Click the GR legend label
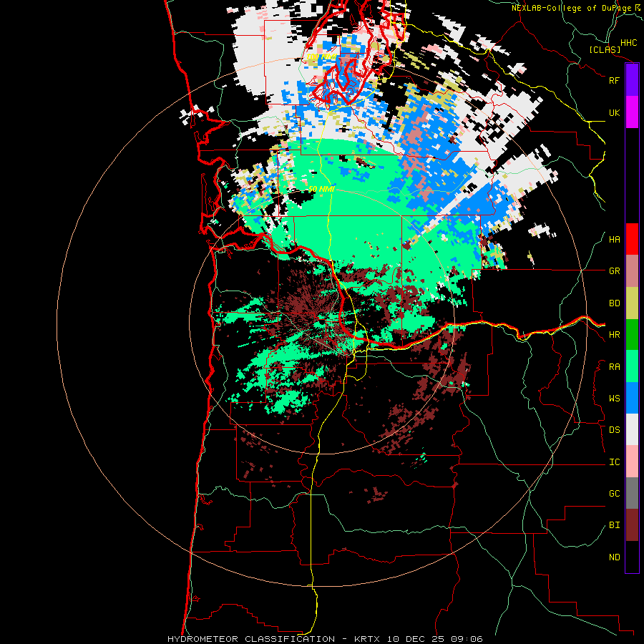 [x=614, y=271]
